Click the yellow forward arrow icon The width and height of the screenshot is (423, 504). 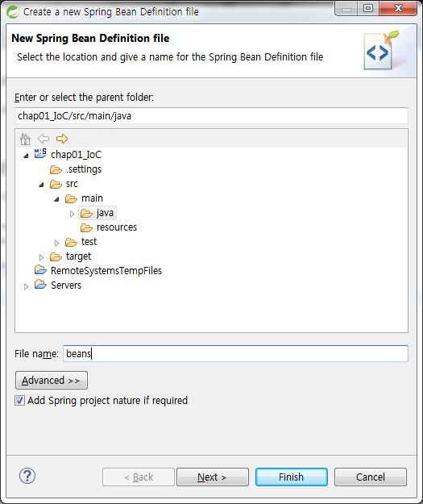[62, 139]
